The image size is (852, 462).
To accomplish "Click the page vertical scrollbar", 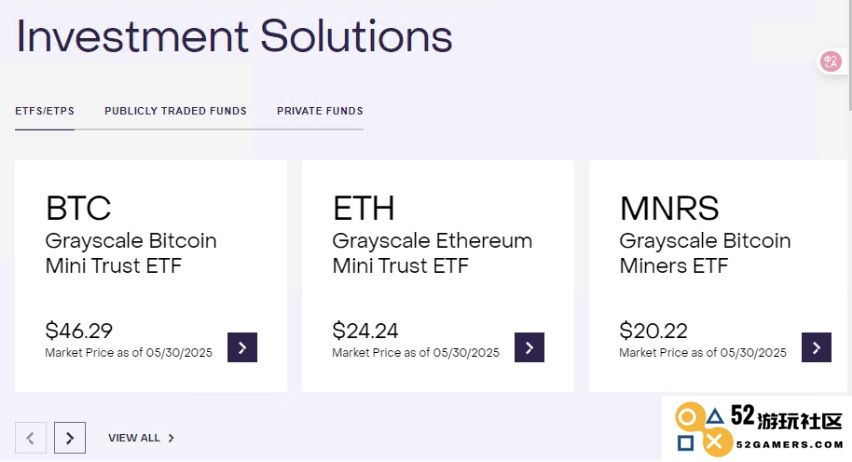I will click(849, 54).
